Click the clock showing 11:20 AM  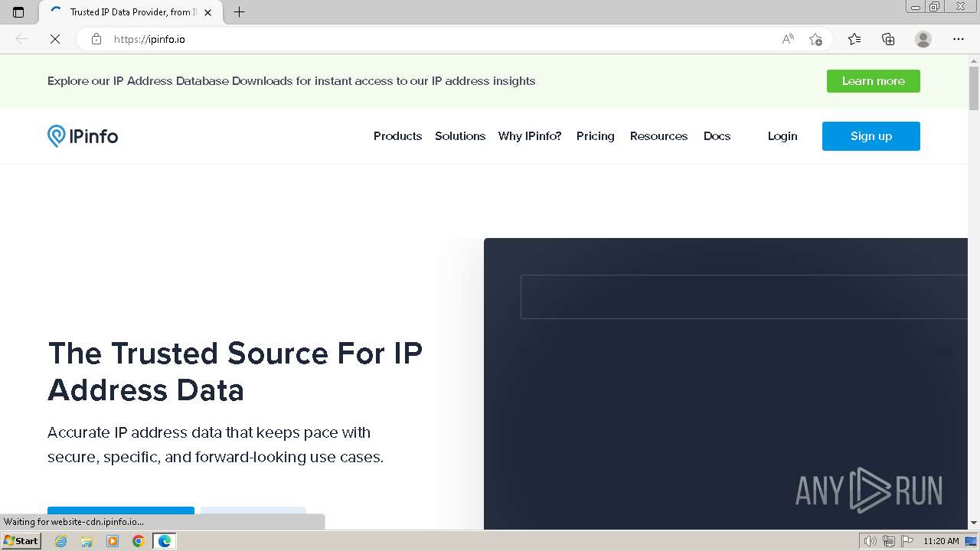click(941, 541)
